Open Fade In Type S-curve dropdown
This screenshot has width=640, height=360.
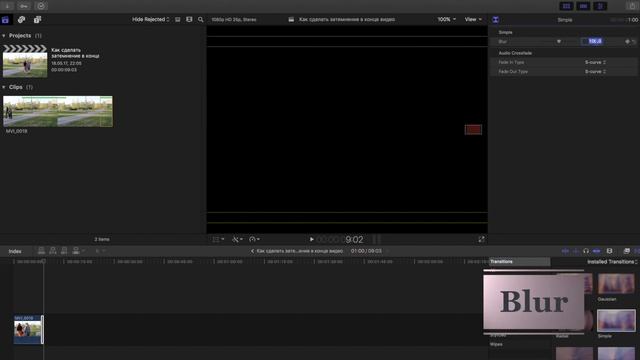595,62
